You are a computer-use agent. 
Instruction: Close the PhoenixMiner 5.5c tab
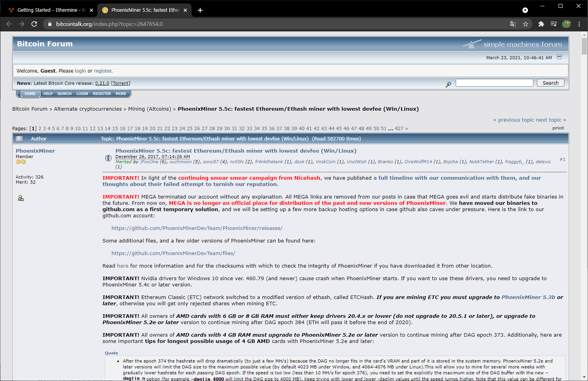point(185,10)
